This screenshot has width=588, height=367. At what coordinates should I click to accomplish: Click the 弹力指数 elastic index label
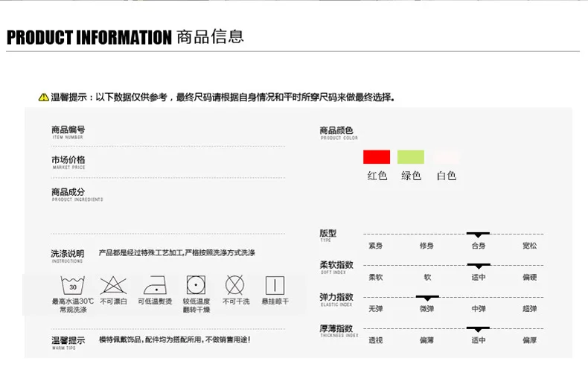(x=336, y=299)
